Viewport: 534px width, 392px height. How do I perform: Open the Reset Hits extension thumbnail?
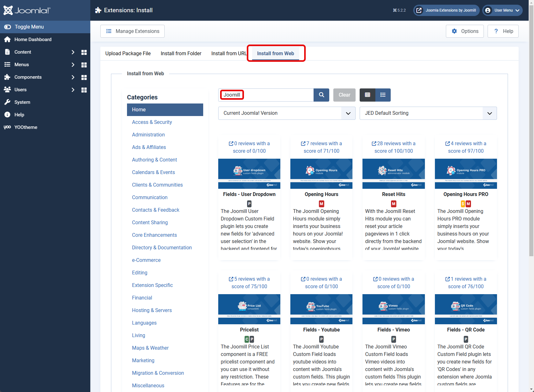tap(394, 173)
